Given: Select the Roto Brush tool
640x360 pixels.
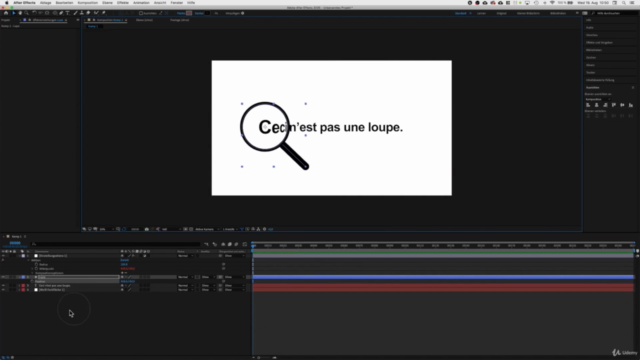Looking at the screenshot, I should click(96, 13).
